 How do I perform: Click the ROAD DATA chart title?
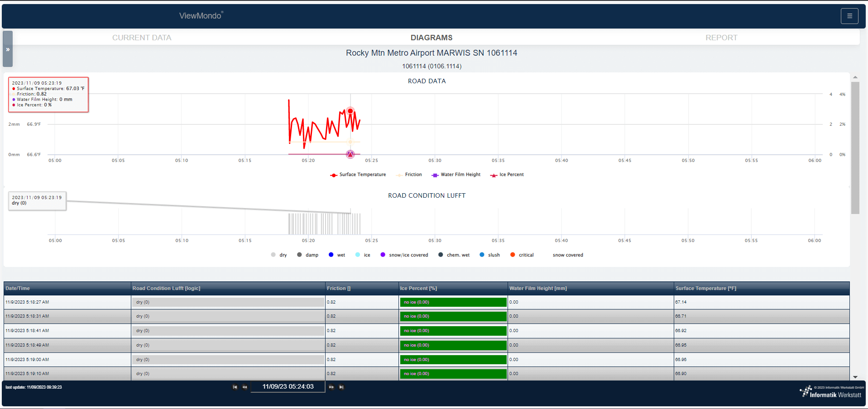pyautogui.click(x=427, y=81)
